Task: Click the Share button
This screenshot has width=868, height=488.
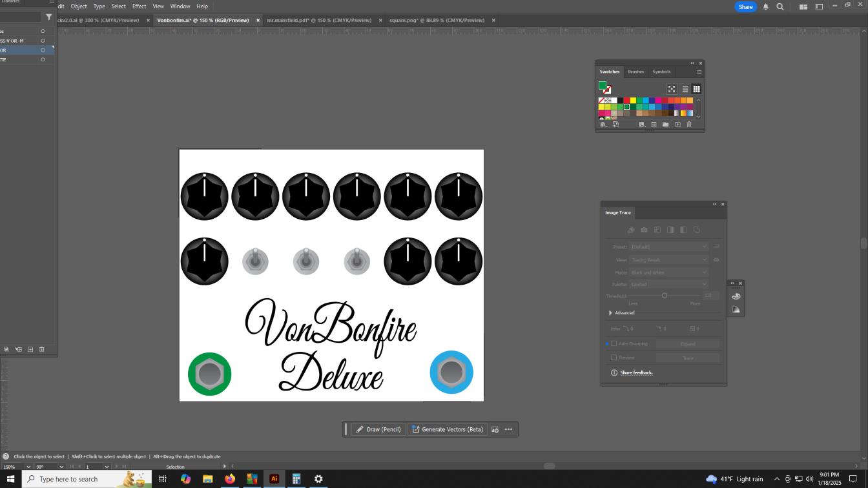Action: tap(745, 6)
